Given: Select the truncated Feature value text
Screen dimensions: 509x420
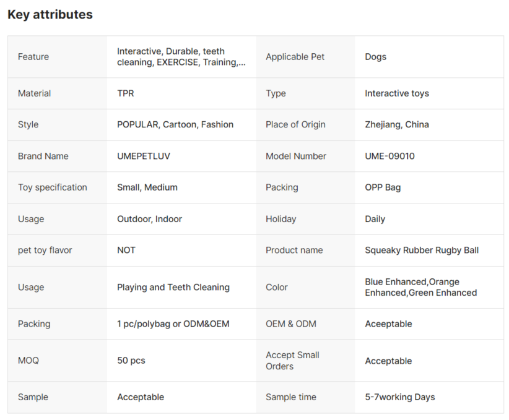Looking at the screenshot, I should [181, 57].
